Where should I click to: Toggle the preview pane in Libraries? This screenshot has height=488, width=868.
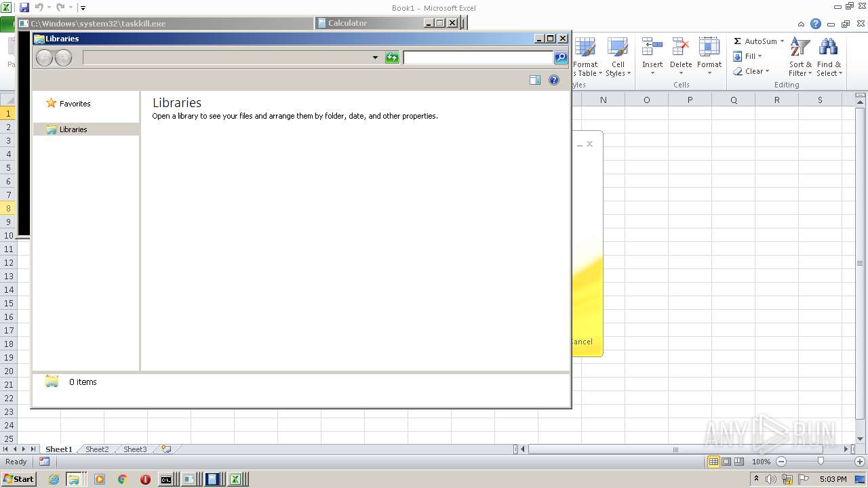535,80
